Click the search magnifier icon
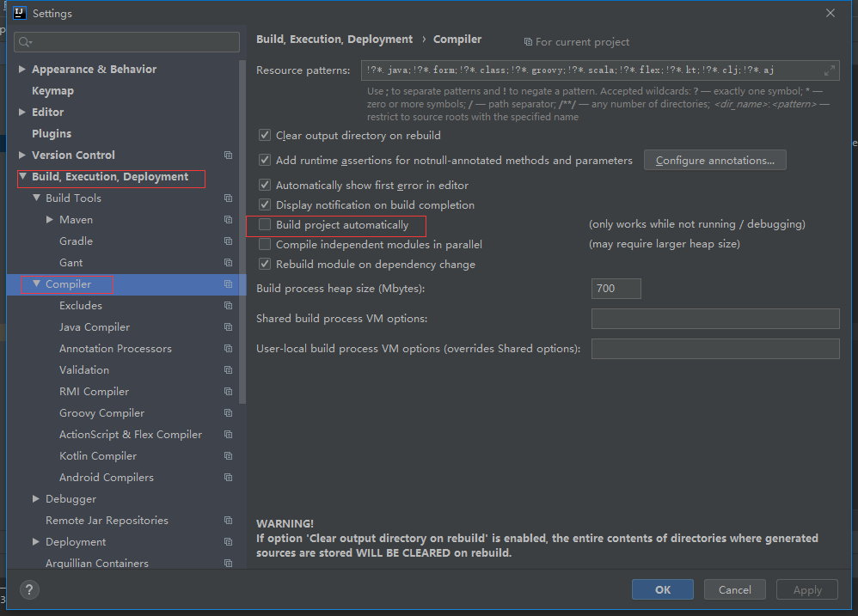858x616 pixels. 24,42
